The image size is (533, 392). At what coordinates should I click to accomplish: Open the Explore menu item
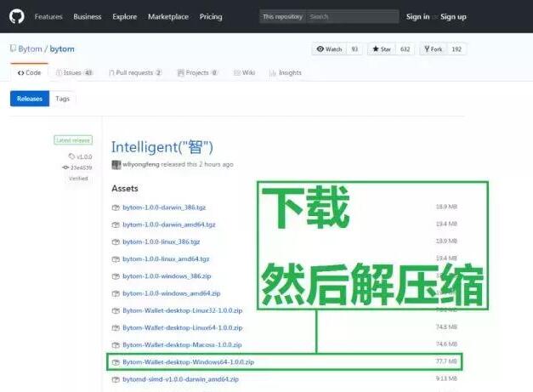(125, 17)
